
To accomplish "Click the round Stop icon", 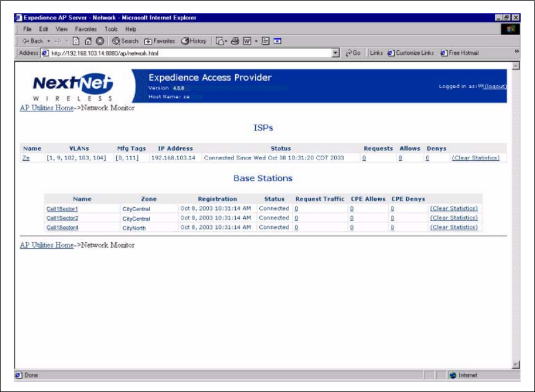I will point(100,41).
